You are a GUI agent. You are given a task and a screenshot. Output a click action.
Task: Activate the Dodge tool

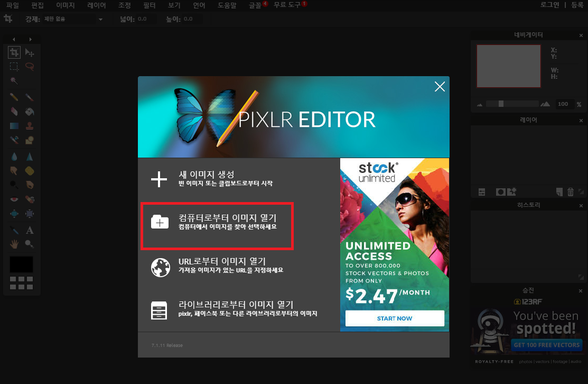[14, 185]
